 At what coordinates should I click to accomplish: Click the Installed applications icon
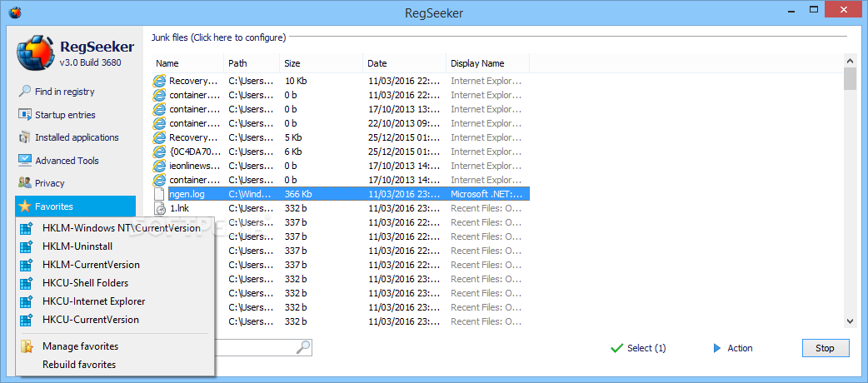point(25,137)
